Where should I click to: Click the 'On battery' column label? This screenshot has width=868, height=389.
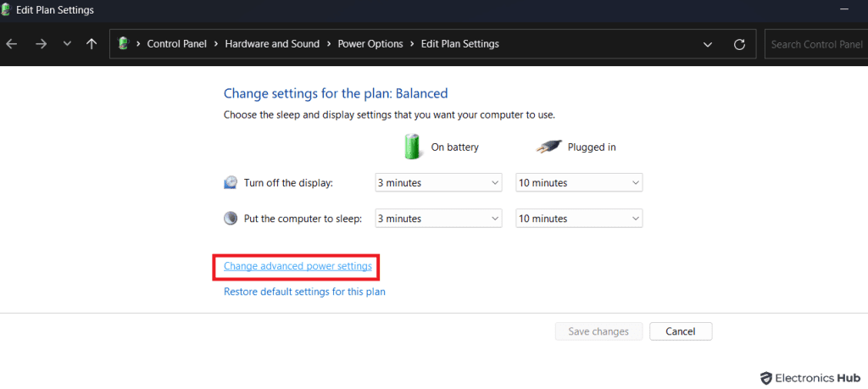[455, 147]
